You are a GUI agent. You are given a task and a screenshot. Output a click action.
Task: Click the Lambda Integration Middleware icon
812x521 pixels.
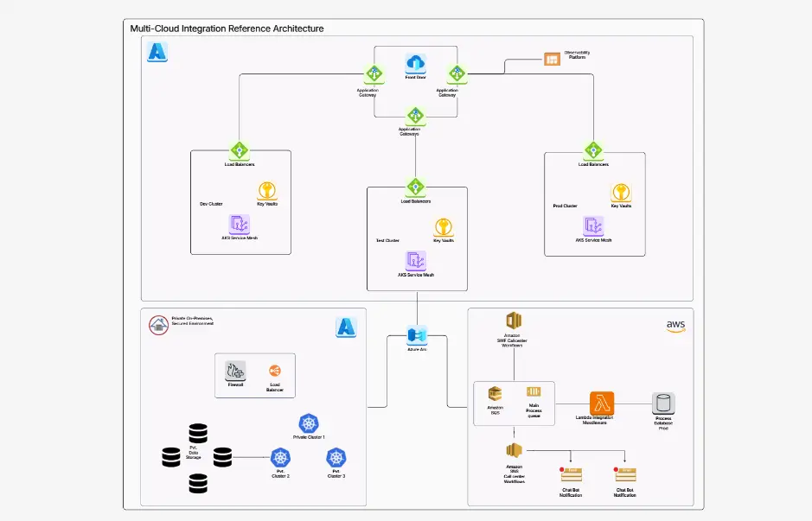coord(602,403)
